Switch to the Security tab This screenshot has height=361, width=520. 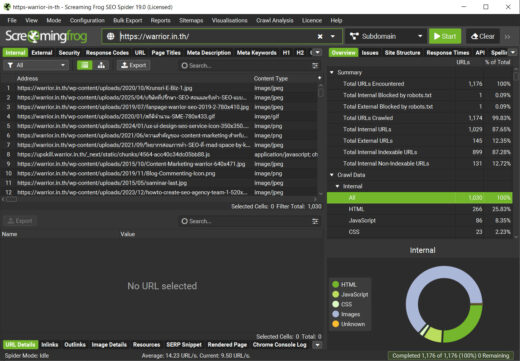pyautogui.click(x=69, y=53)
